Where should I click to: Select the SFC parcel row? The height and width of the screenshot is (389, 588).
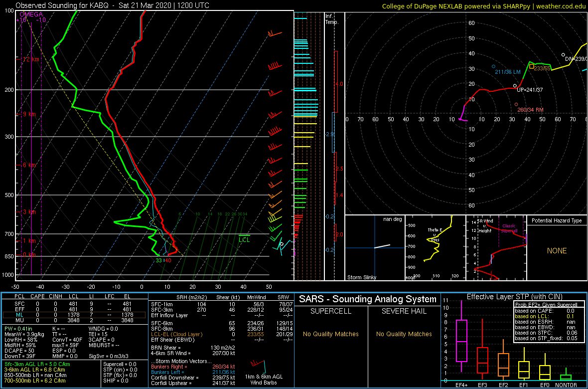click(74, 303)
